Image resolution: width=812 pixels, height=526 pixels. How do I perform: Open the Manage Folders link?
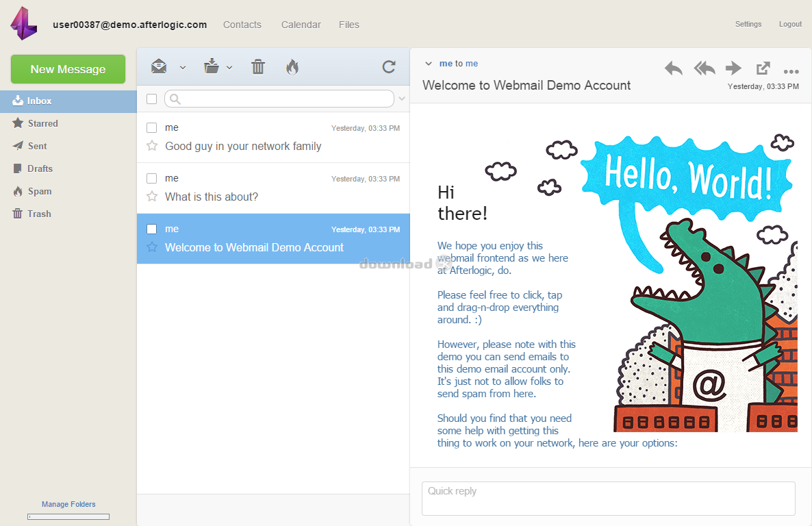coord(68,504)
